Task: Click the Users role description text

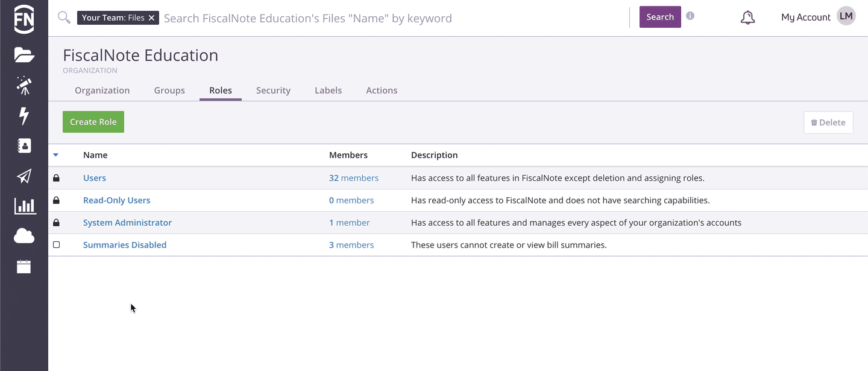Action: tap(558, 178)
